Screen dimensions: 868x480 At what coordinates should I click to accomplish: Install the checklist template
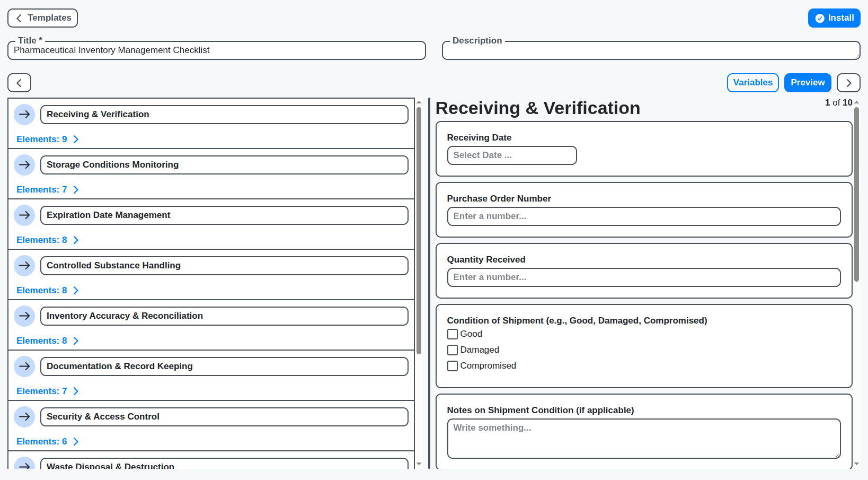[x=834, y=18]
